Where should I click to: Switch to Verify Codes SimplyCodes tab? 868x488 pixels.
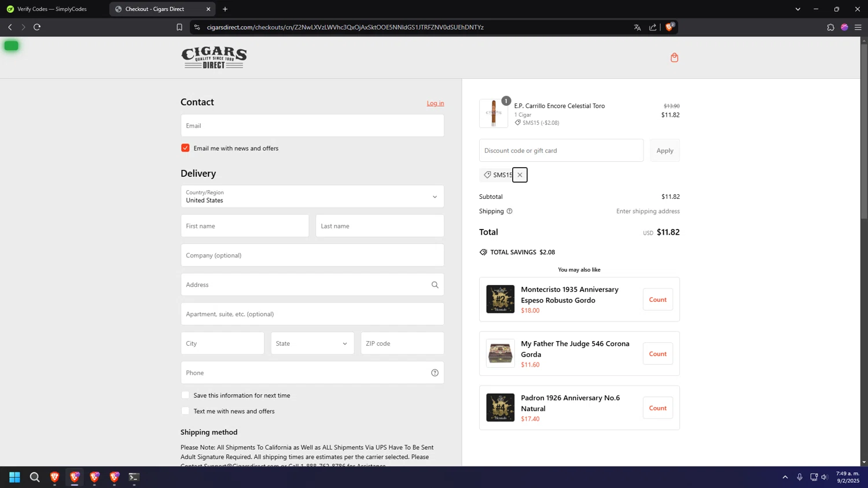tap(53, 9)
